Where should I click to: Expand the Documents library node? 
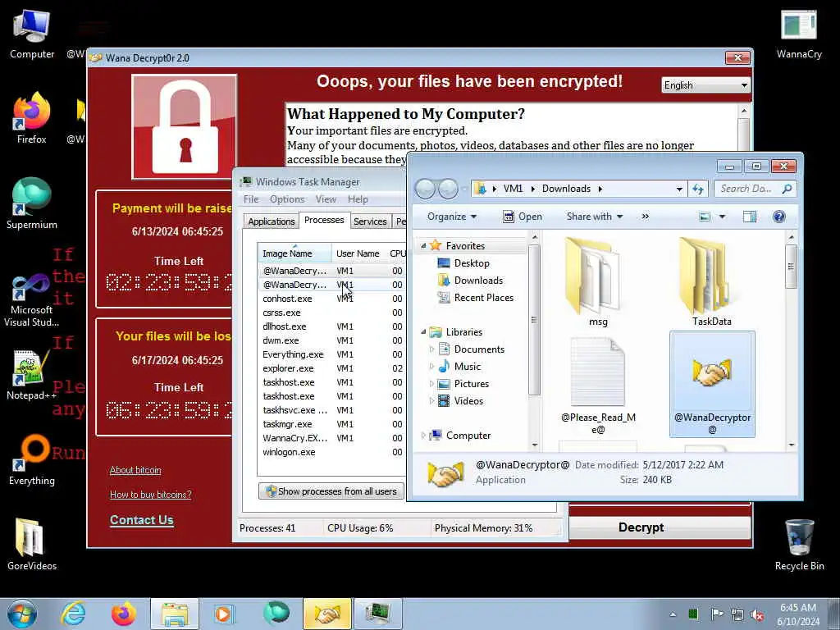(431, 349)
